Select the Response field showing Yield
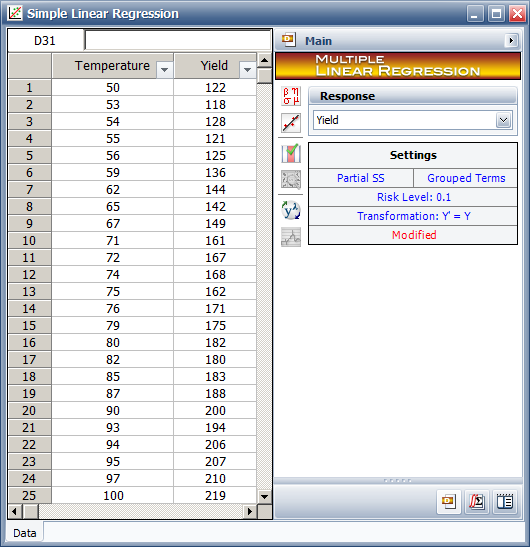 pyautogui.click(x=413, y=120)
